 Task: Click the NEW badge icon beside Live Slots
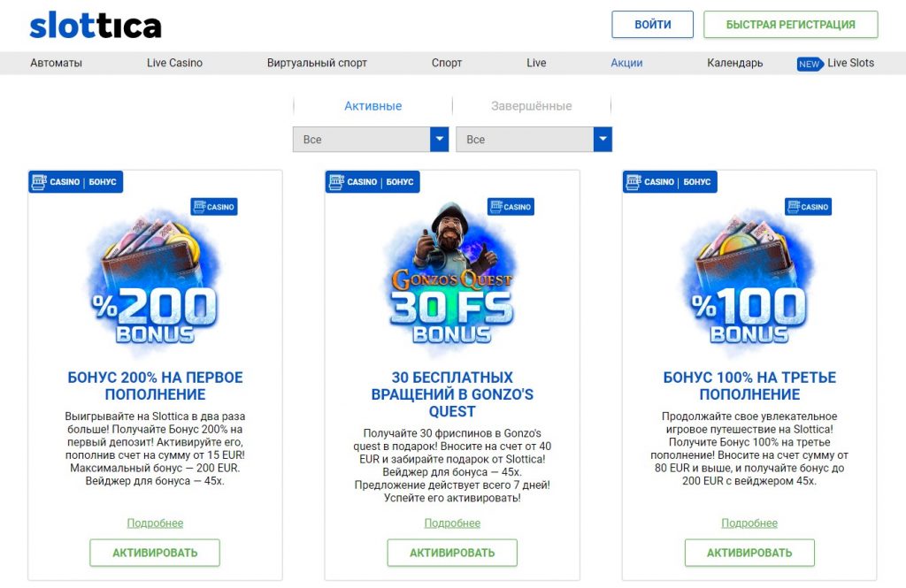pyautogui.click(x=810, y=64)
